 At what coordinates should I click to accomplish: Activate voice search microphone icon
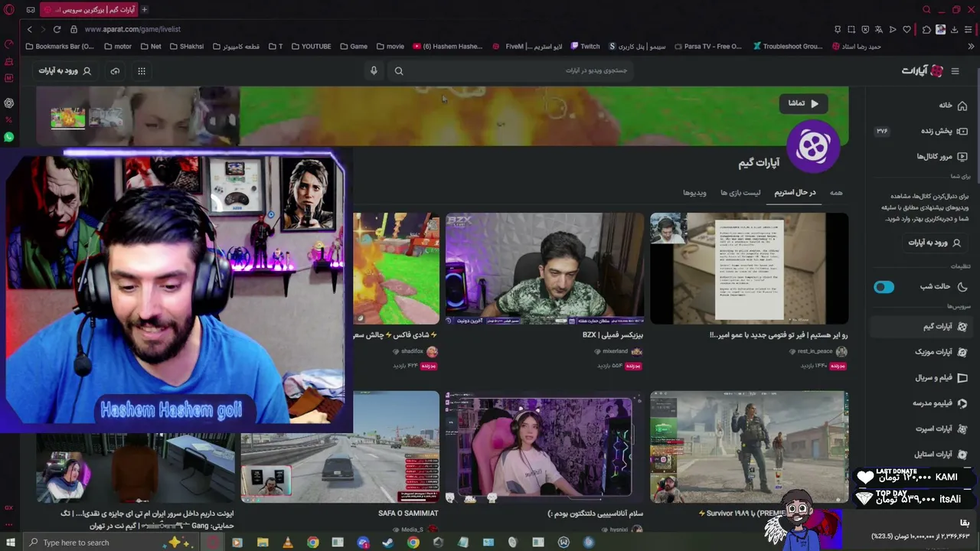click(374, 71)
